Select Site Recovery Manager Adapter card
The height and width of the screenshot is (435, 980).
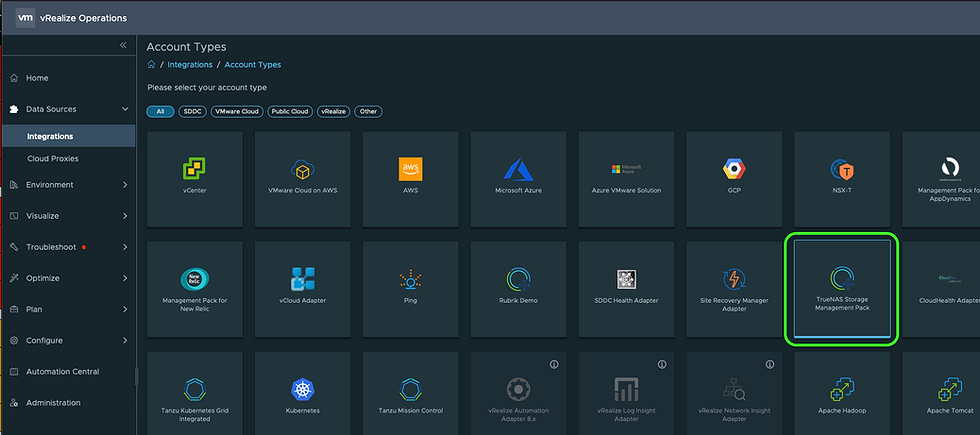(734, 289)
